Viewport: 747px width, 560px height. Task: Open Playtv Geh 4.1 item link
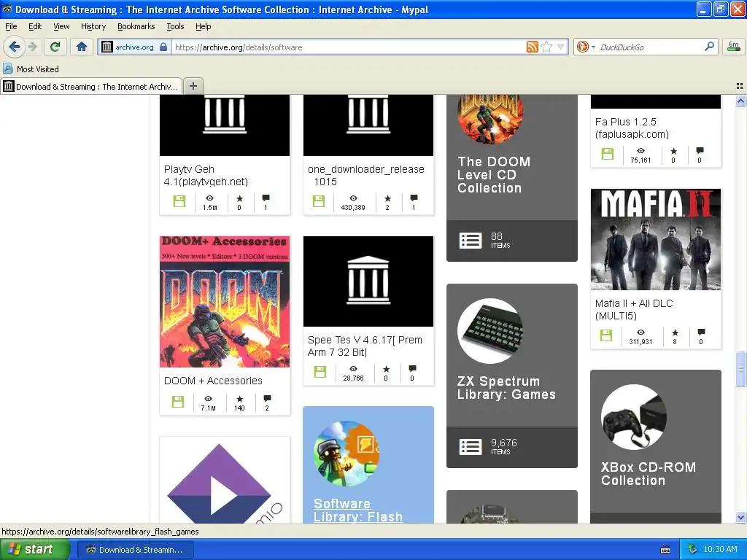click(x=206, y=175)
